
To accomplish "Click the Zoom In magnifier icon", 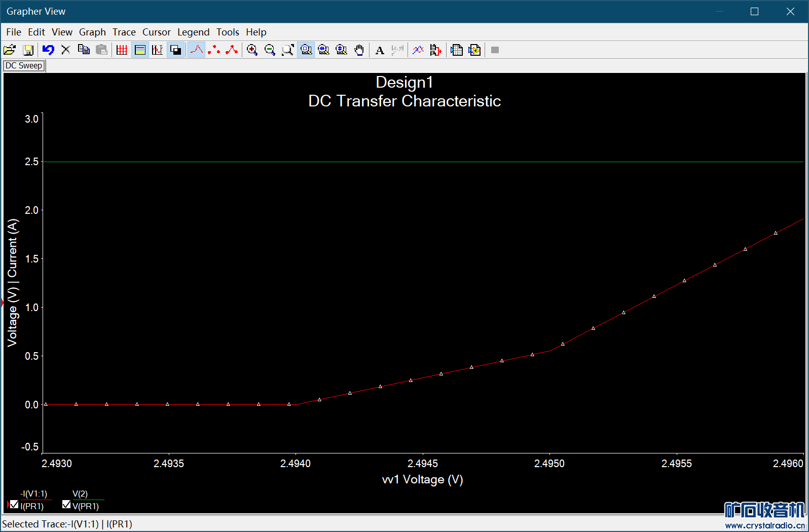I will tap(252, 50).
